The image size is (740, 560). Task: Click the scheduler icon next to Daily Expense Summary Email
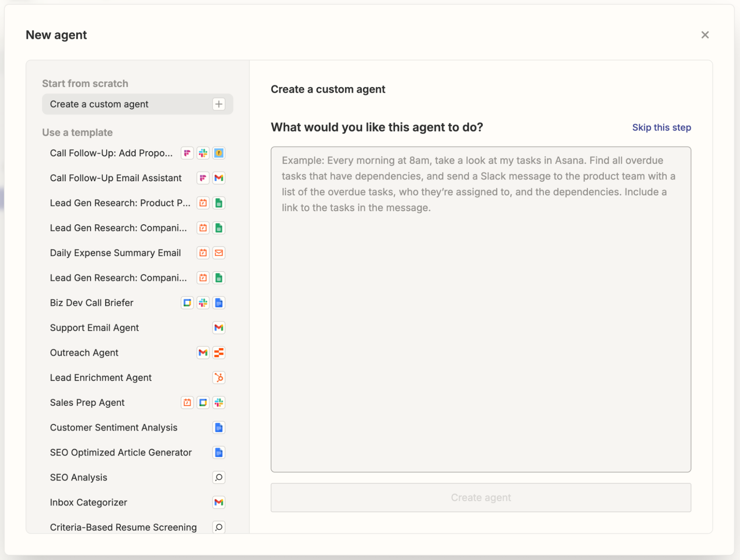click(203, 253)
